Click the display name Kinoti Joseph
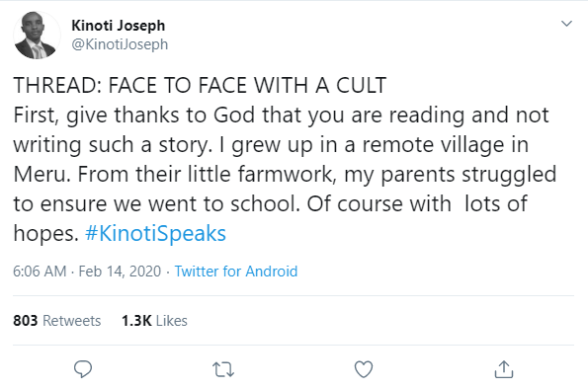Screen dimensions: 588x389 [119, 26]
